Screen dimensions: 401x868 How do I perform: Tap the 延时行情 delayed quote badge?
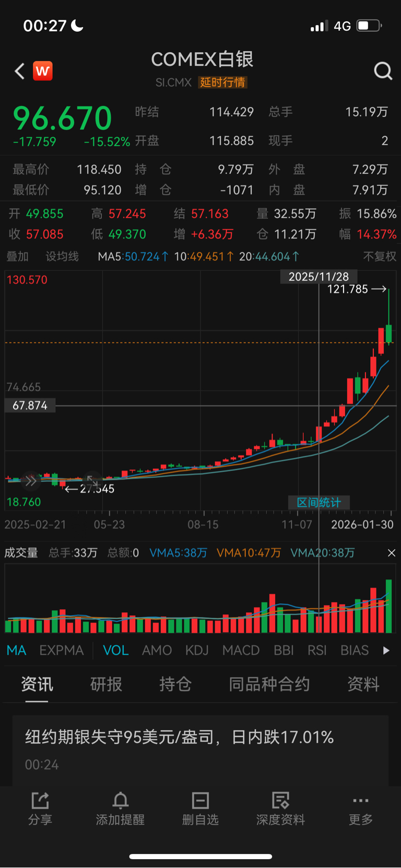click(222, 82)
